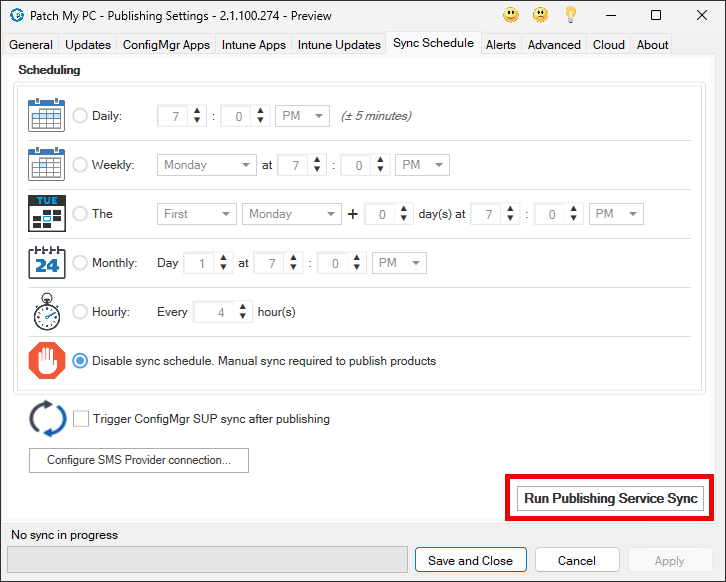Select 'The' nth weekday radio button
This screenshot has height=582, width=726.
[80, 213]
